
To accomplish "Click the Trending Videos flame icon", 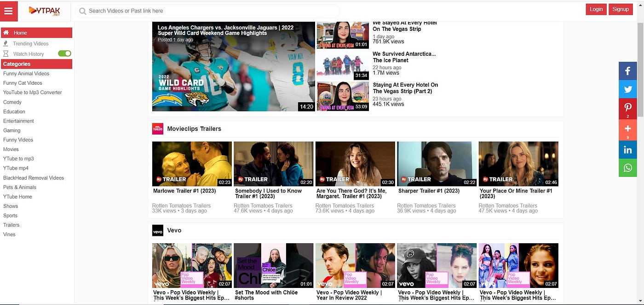I will (6, 43).
